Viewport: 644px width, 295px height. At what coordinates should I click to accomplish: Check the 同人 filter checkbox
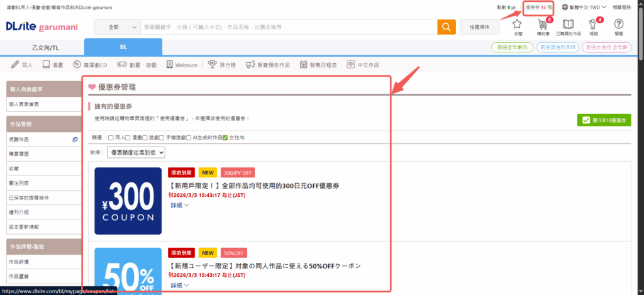tap(111, 137)
